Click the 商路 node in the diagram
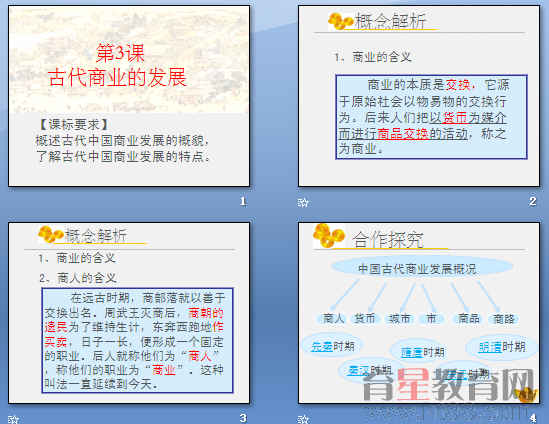549x424 pixels. point(504,318)
